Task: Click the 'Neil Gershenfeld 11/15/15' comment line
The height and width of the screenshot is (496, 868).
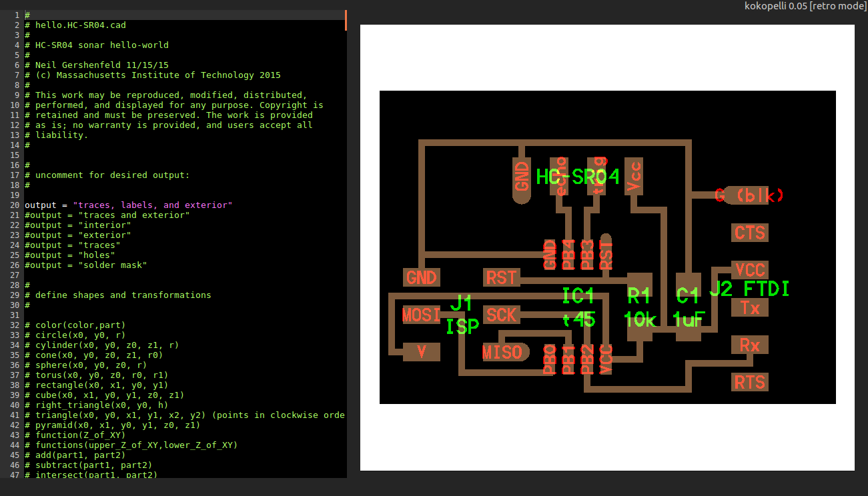Action: pos(97,65)
